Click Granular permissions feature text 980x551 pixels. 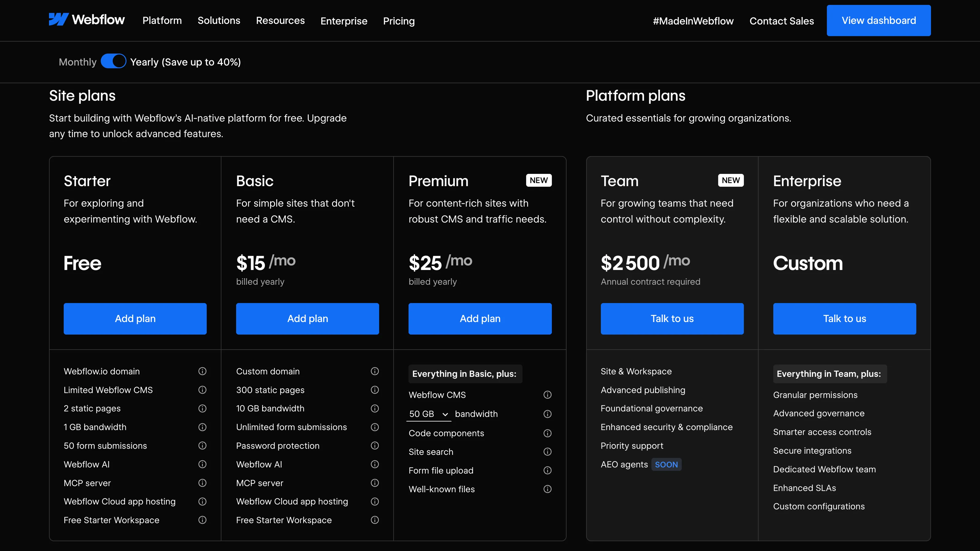pyautogui.click(x=815, y=395)
